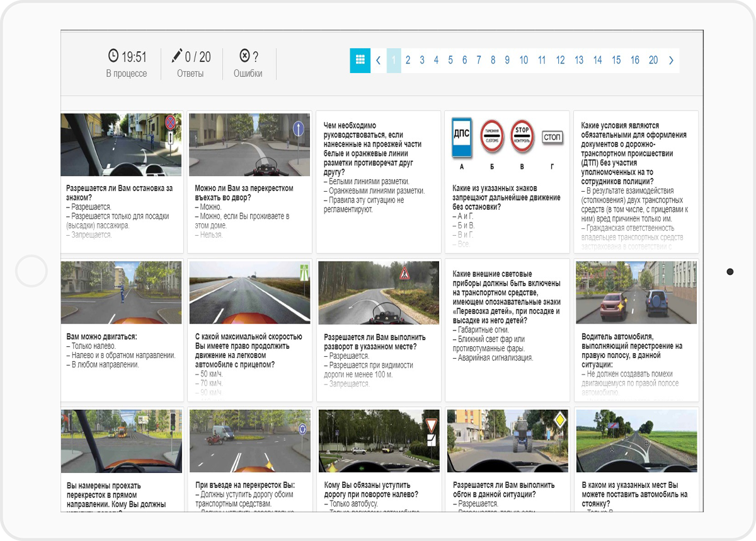This screenshot has width=756, height=541.
Task: Navigate to question 11
Action: 542,61
